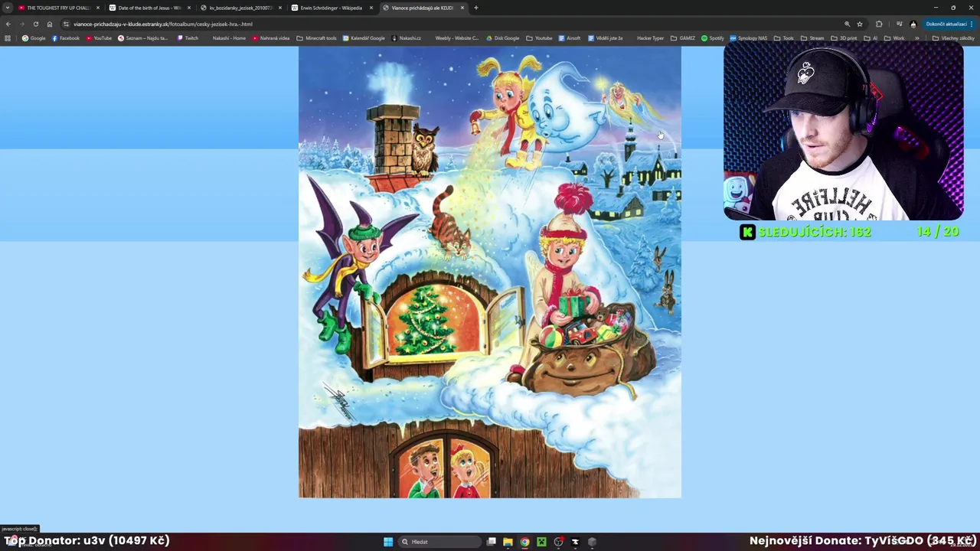The image size is (980, 551).
Task: Close the kv_bozidarsky_jezisek tab
Action: [x=280, y=8]
